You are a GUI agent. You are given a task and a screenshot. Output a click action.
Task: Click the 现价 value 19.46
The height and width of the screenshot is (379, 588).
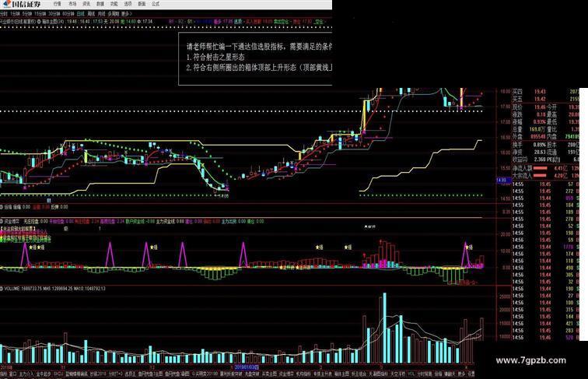540,107
